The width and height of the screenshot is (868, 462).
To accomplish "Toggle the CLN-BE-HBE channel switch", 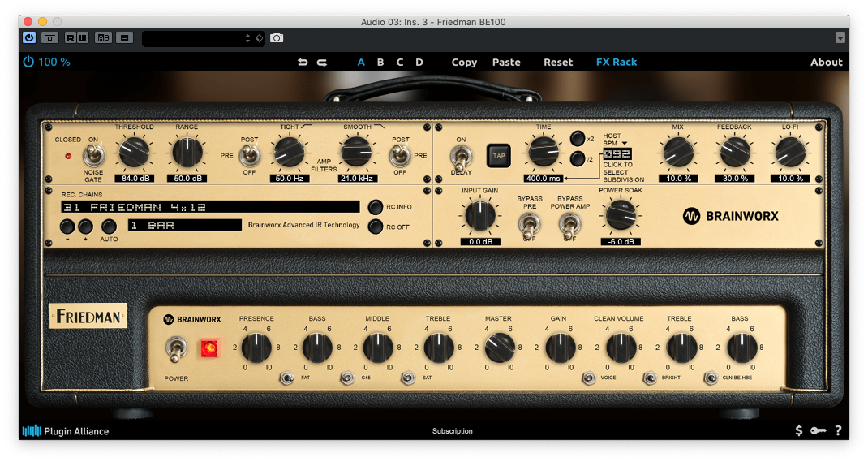I will 711,378.
